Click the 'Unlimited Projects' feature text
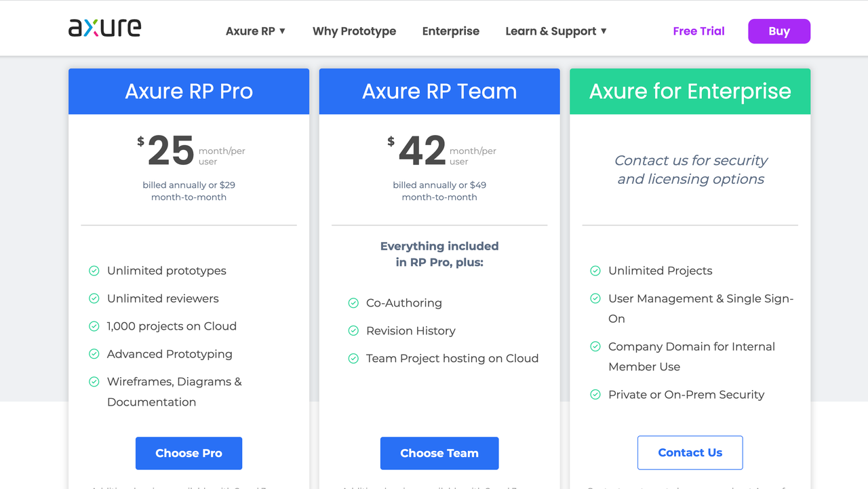Image resolution: width=868 pixels, height=489 pixels. (660, 271)
